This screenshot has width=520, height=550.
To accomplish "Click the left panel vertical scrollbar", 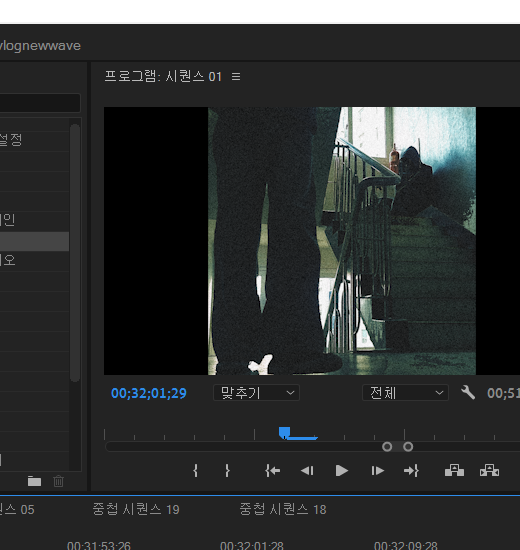I will click(x=75, y=253).
